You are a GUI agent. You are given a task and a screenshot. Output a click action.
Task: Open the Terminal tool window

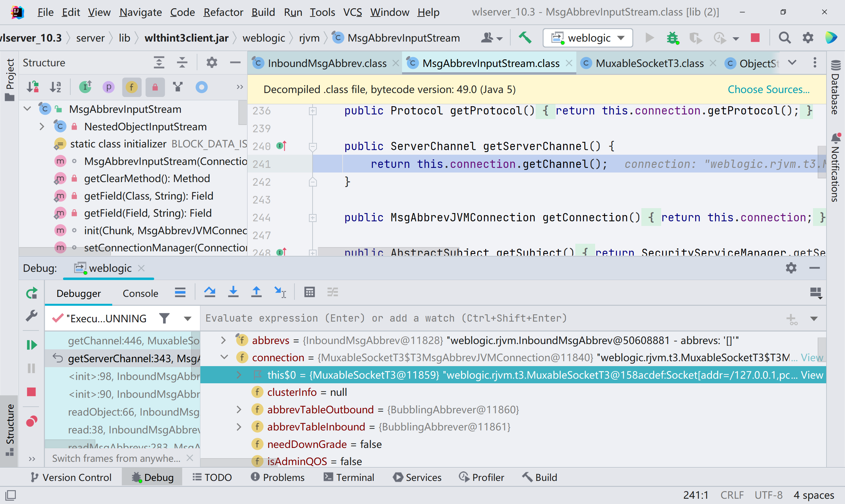(349, 477)
